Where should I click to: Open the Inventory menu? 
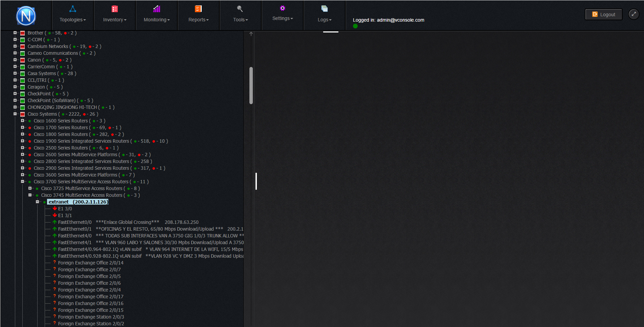[115, 15]
